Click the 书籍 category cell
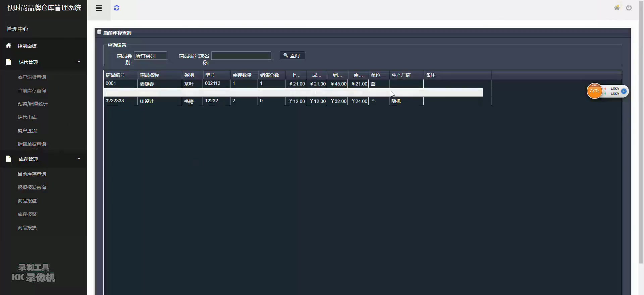 (192, 101)
